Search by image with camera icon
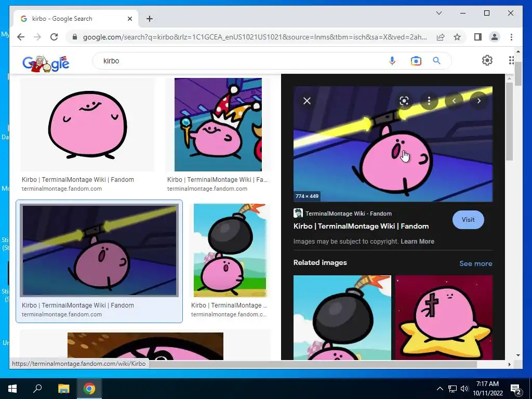Viewport: 532px width, 399px height. coord(416,61)
